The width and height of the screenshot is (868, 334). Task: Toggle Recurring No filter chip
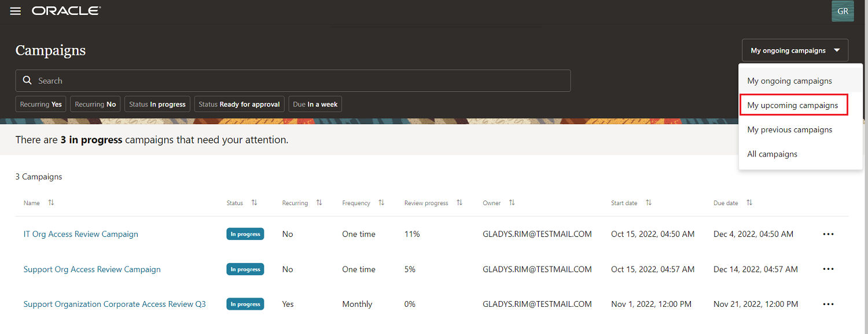pyautogui.click(x=95, y=104)
